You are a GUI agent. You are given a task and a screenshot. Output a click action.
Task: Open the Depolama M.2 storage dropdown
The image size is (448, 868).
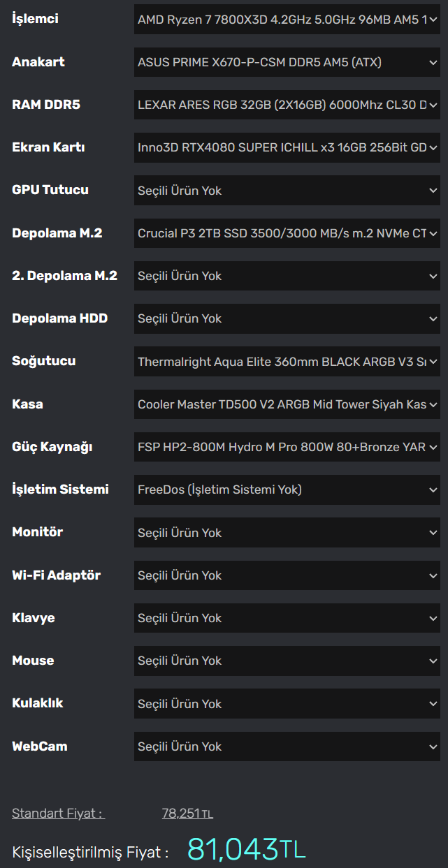(287, 233)
